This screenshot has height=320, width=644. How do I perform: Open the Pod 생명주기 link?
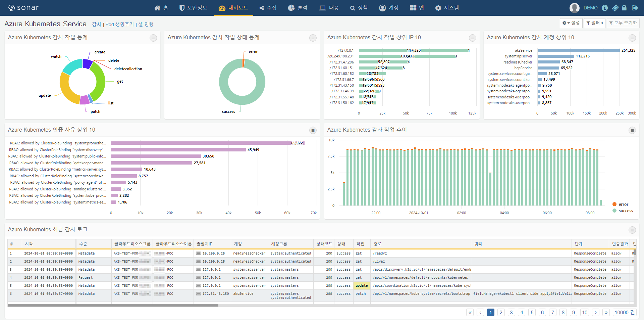(119, 25)
